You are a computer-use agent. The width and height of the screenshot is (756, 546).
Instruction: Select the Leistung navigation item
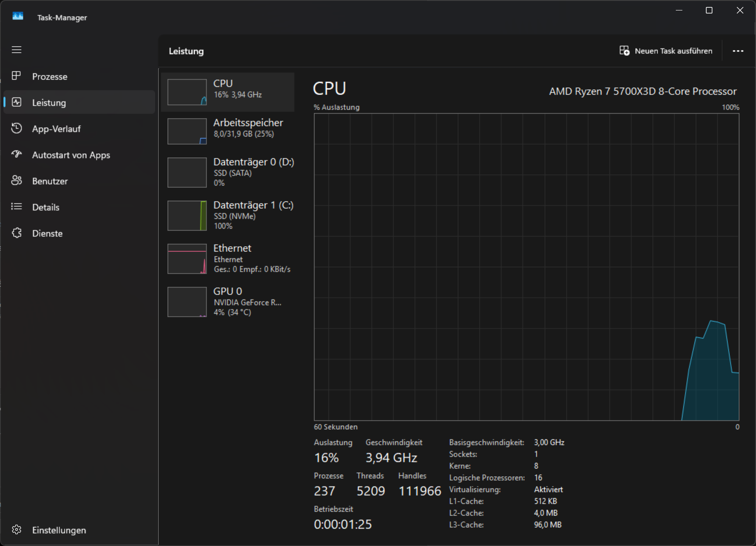coord(79,102)
